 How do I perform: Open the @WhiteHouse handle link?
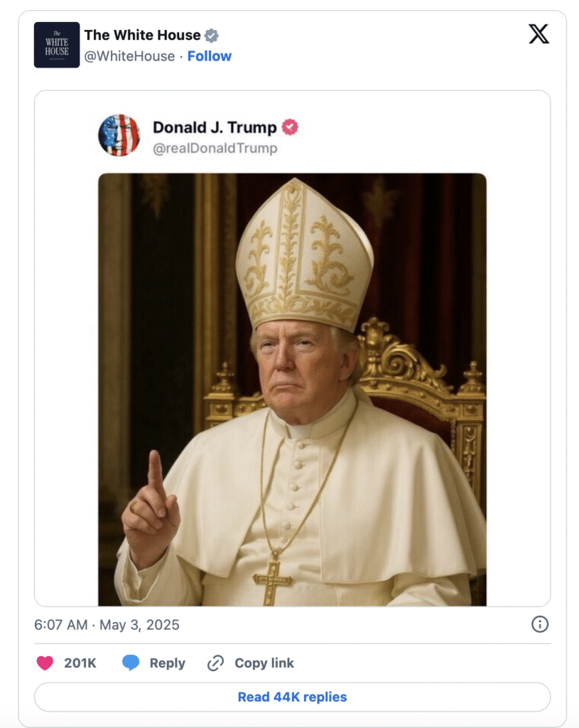pyautogui.click(x=129, y=56)
